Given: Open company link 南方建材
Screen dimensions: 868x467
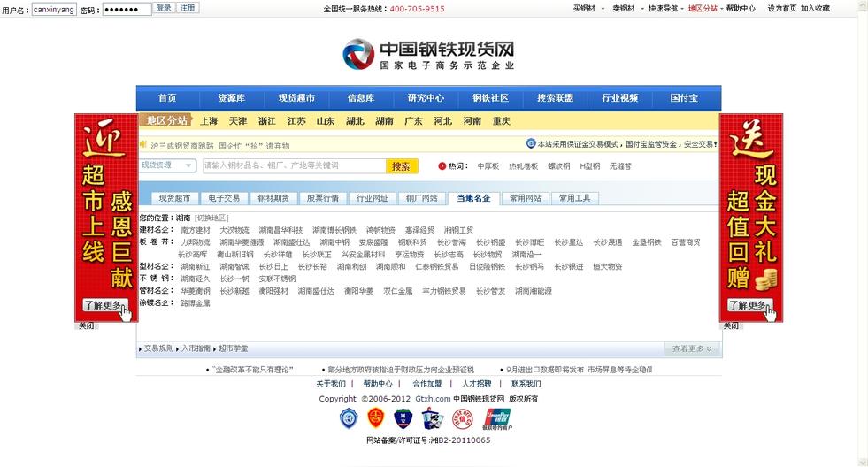Looking at the screenshot, I should [x=196, y=230].
